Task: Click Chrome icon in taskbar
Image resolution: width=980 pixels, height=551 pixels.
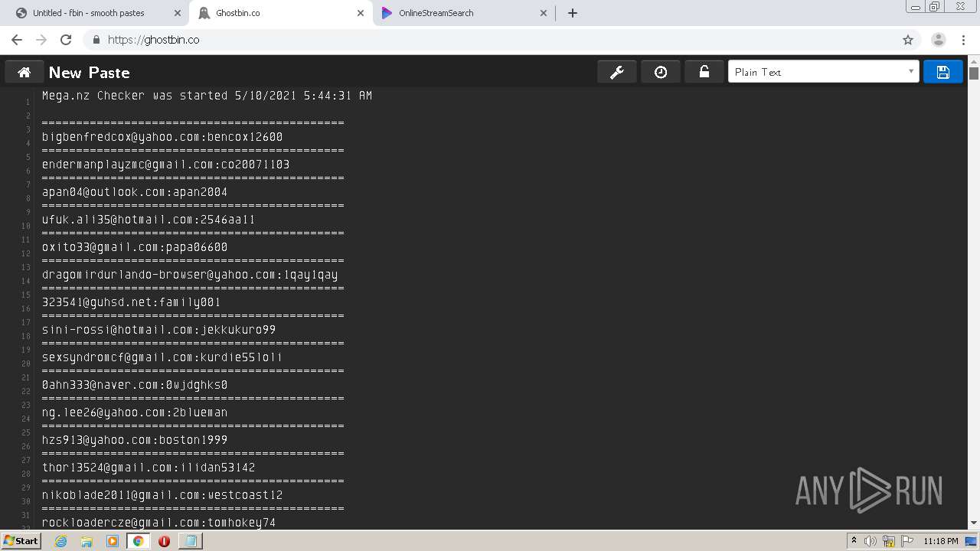Action: tap(138, 541)
